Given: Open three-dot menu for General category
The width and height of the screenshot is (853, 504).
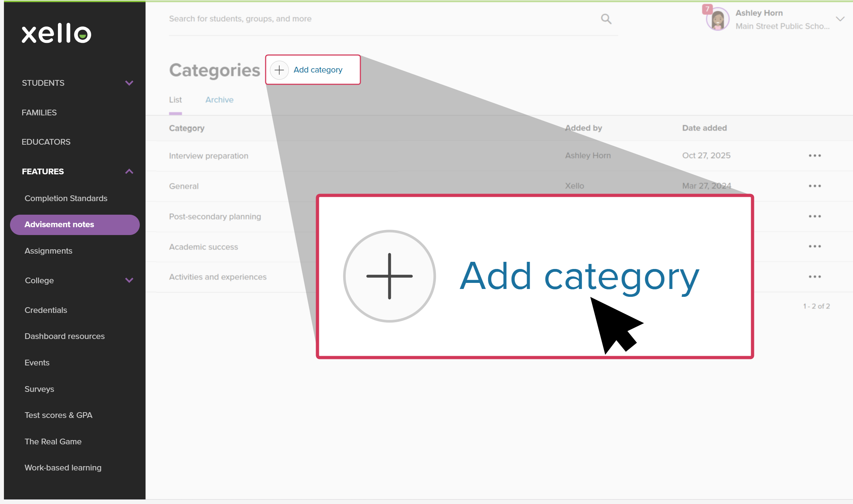Looking at the screenshot, I should click(815, 186).
